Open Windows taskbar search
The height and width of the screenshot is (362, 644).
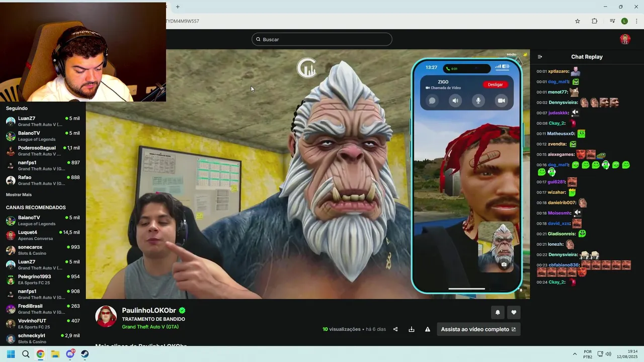[x=26, y=354]
